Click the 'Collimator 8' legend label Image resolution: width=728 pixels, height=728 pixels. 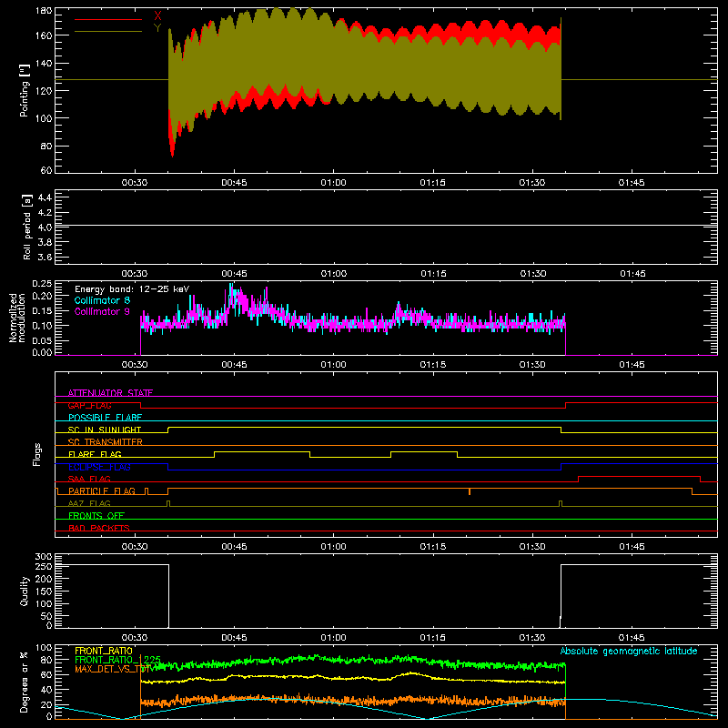[102, 300]
